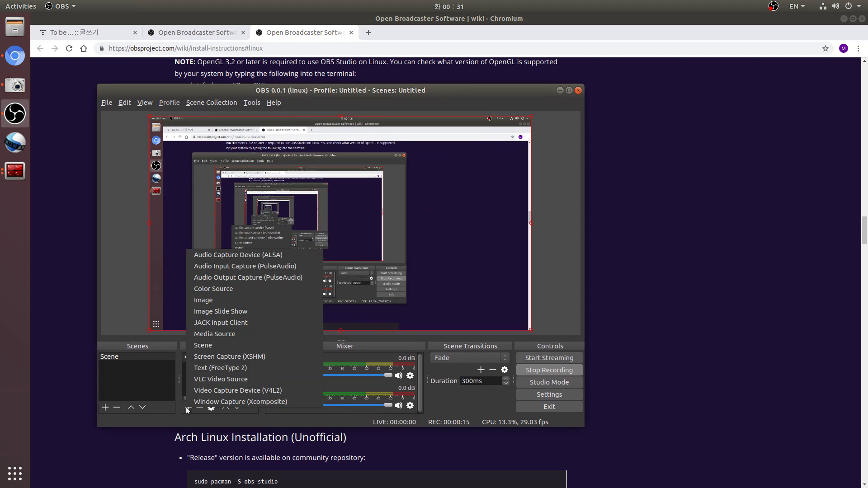This screenshot has width=868, height=488.
Task: Toggle Studio Mode
Action: click(549, 382)
